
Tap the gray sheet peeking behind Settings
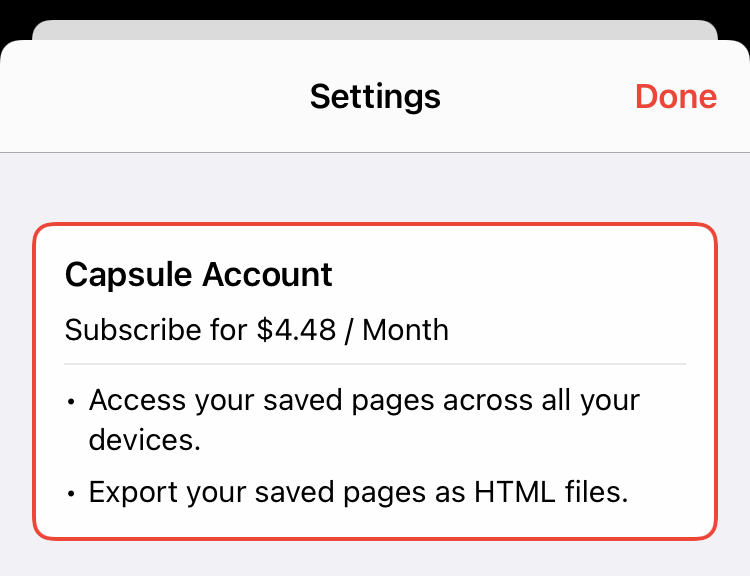coord(375,30)
